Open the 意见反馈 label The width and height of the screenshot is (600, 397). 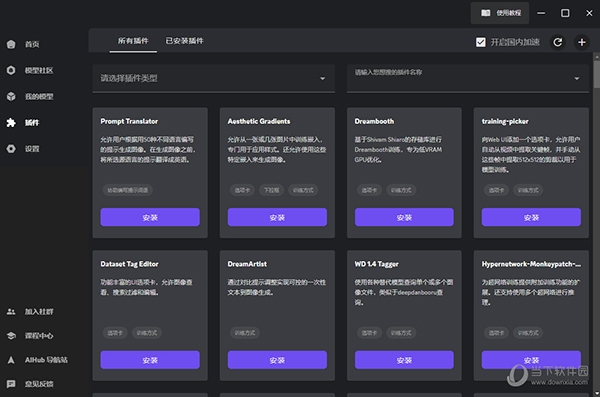(x=39, y=384)
